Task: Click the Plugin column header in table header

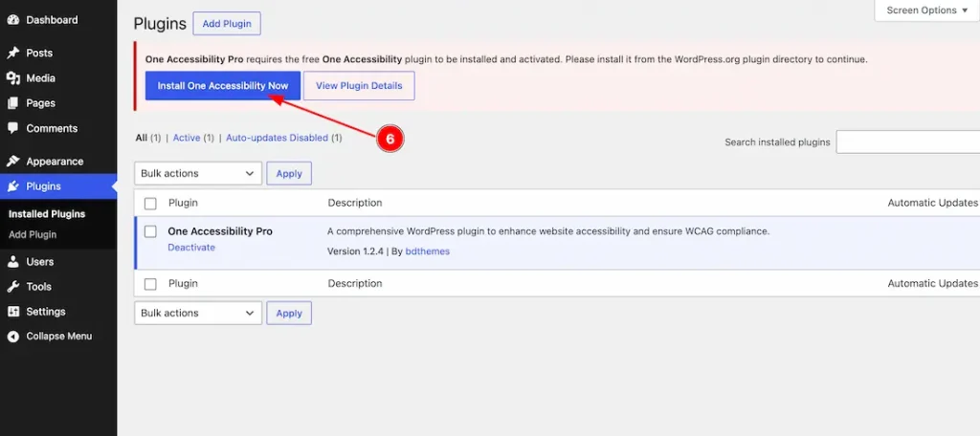Action: point(183,203)
